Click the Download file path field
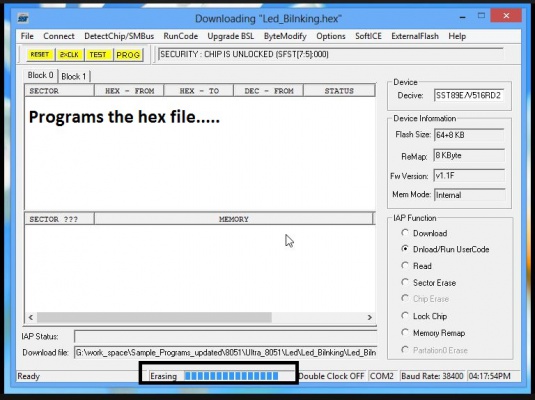Viewport: 535px width, 400px height. pyautogui.click(x=226, y=352)
